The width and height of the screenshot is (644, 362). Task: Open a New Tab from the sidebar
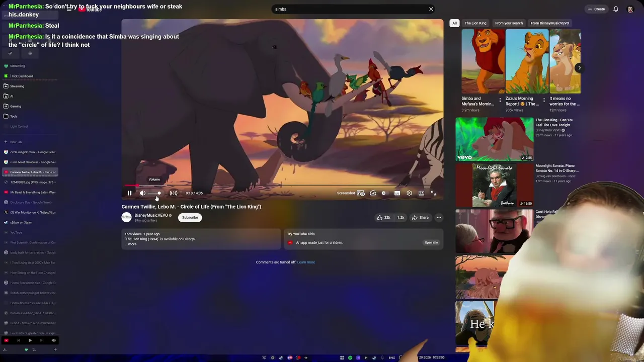pos(30,142)
